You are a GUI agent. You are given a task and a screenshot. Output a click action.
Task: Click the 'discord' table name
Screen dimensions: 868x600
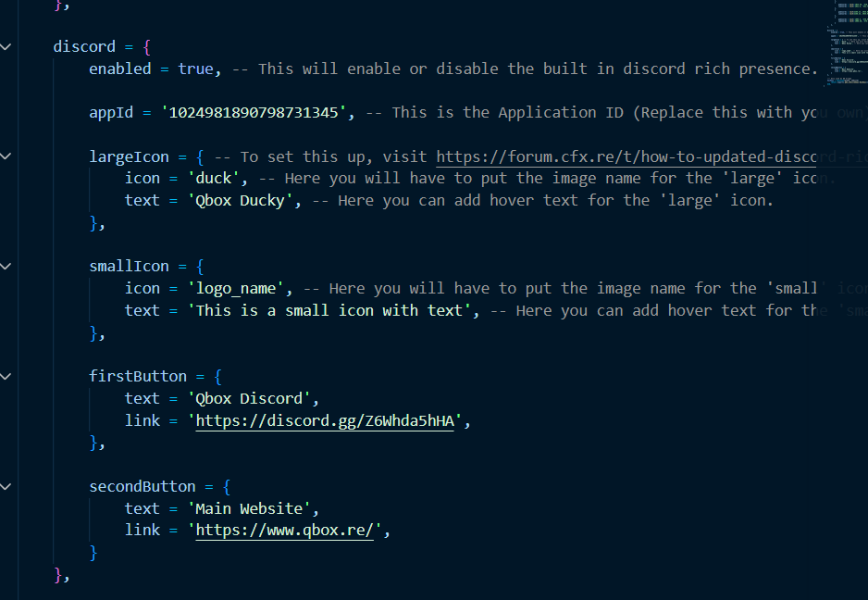pos(84,46)
